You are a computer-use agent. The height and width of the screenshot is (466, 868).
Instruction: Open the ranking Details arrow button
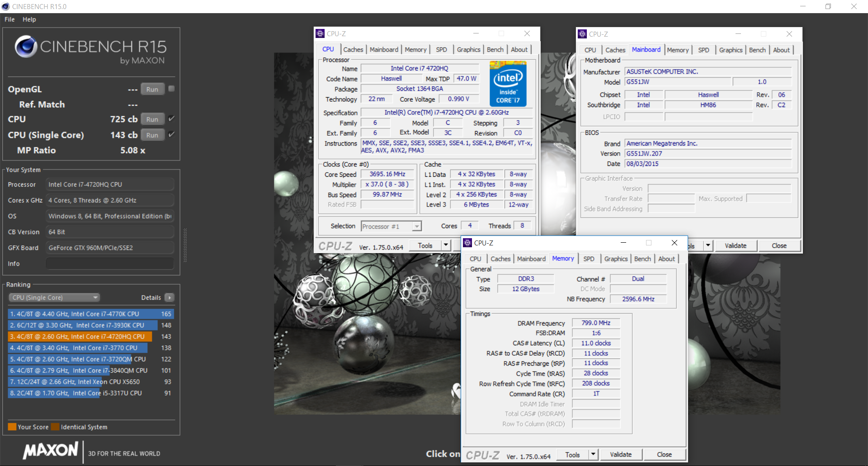170,297
